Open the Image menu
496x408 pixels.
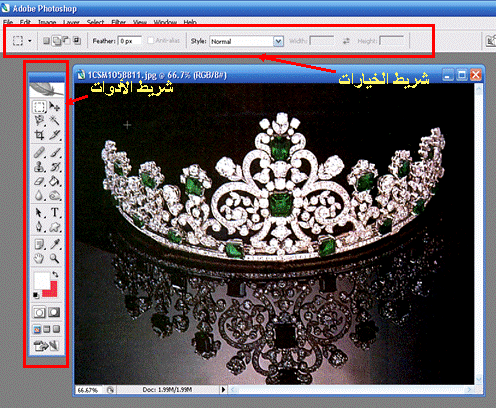point(47,22)
